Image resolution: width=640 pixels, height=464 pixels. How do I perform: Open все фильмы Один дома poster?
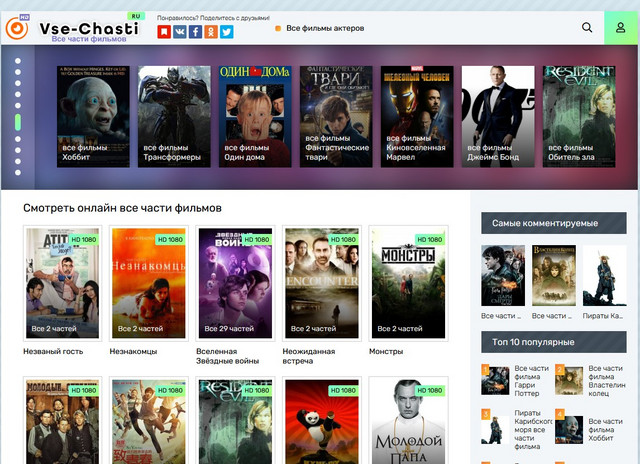pos(255,117)
